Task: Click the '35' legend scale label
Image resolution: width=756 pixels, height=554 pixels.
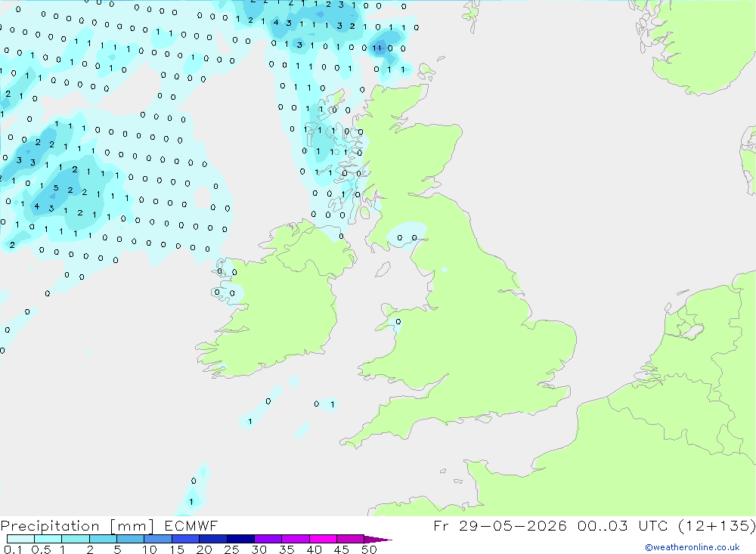Action: 287,549
